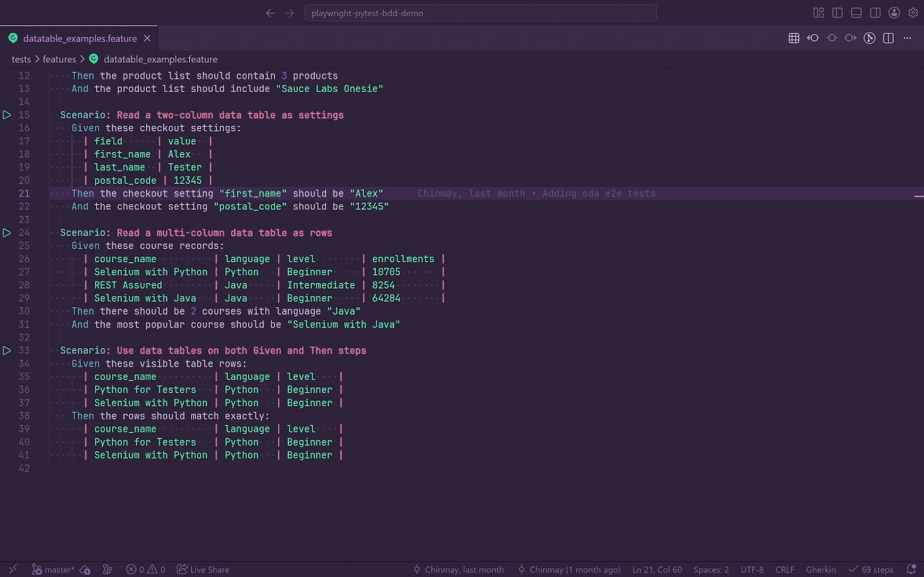The width and height of the screenshot is (924, 577).
Task: Open notifications bell icon
Action: tap(911, 569)
